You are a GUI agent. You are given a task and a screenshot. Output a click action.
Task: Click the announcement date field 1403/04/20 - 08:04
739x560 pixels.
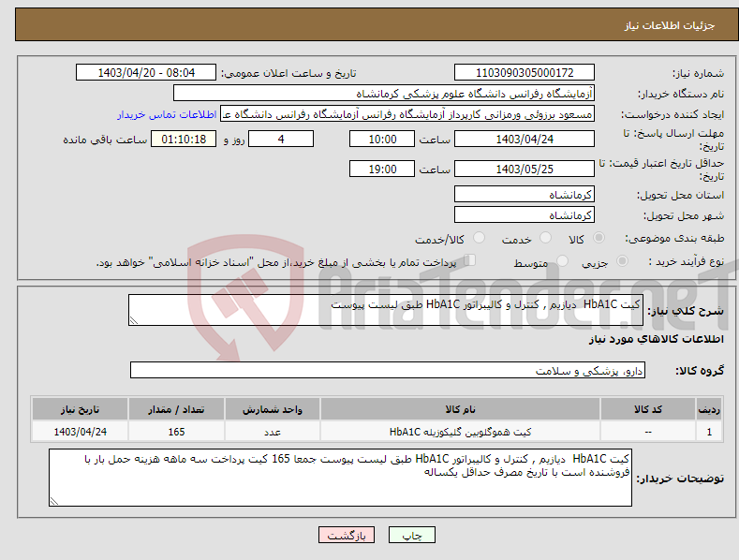coord(146,73)
